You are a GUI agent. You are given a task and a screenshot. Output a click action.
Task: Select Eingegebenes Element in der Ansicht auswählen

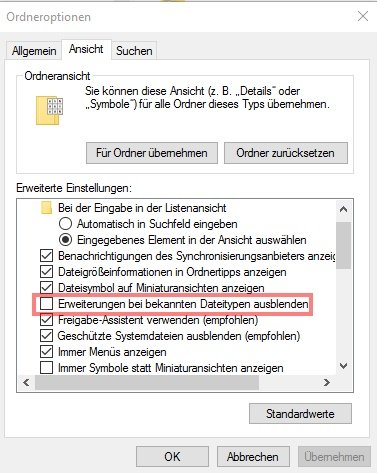coord(65,240)
